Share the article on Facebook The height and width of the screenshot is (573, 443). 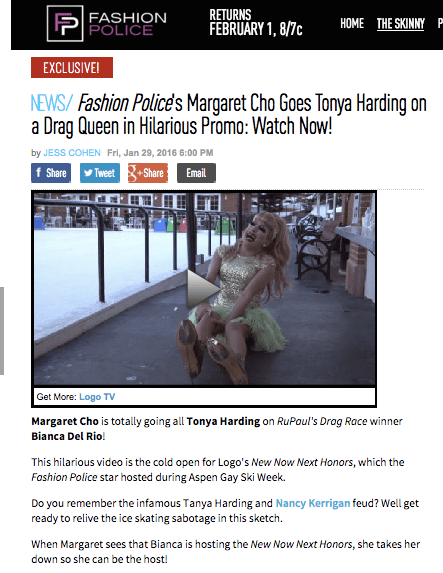point(51,173)
